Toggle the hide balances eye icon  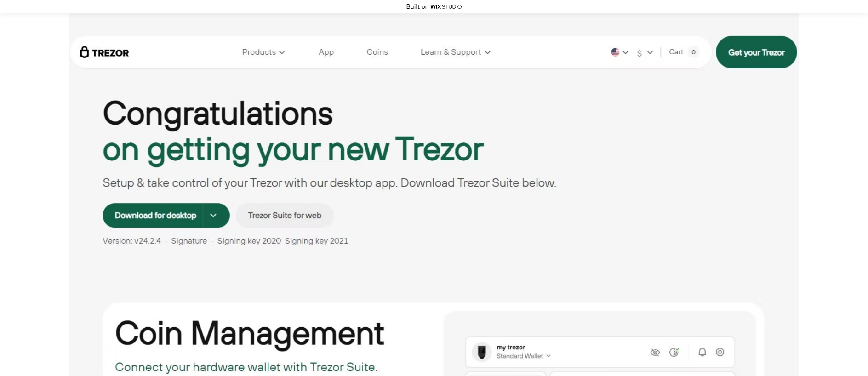(655, 352)
